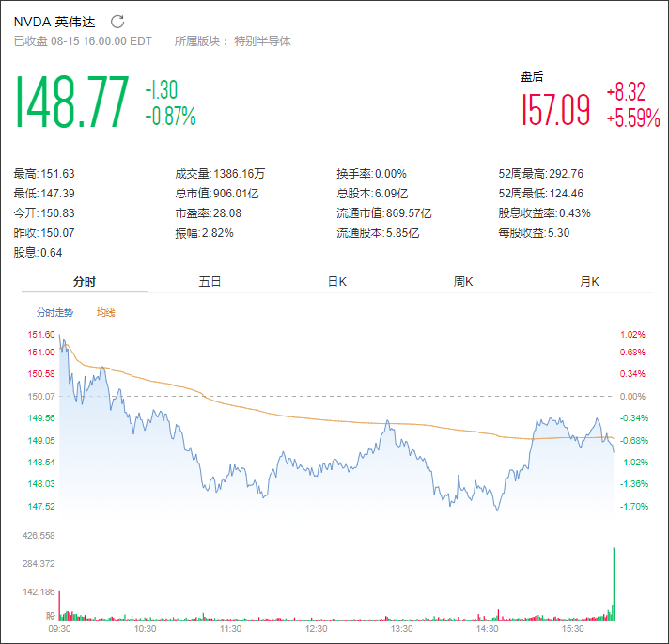669x644 pixels.
Task: Click the 142,186 volume axis label
Action: [39, 592]
